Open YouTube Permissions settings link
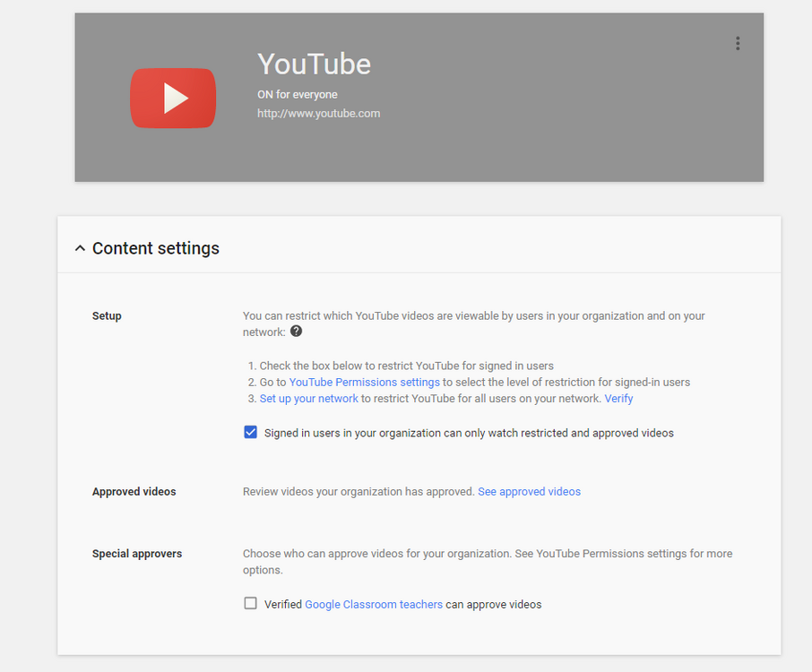The image size is (812, 672). coord(364,382)
